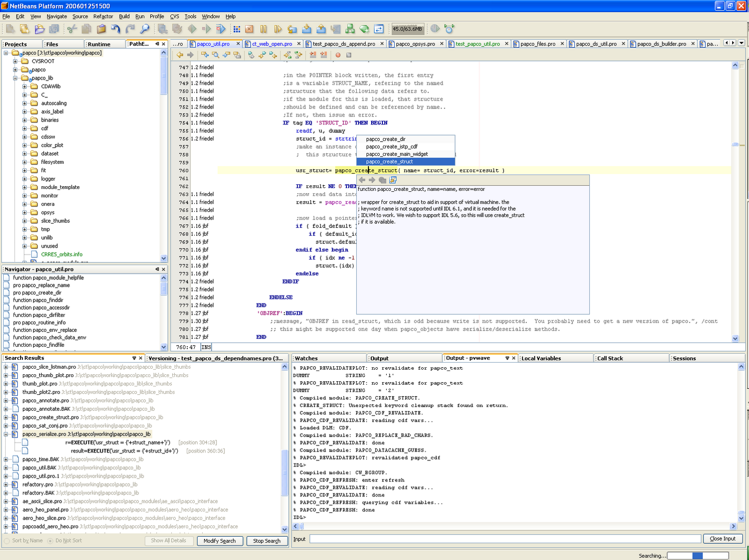749x560 pixels.
Task: Close the papco_util.pro editor tab
Action: coord(238,44)
